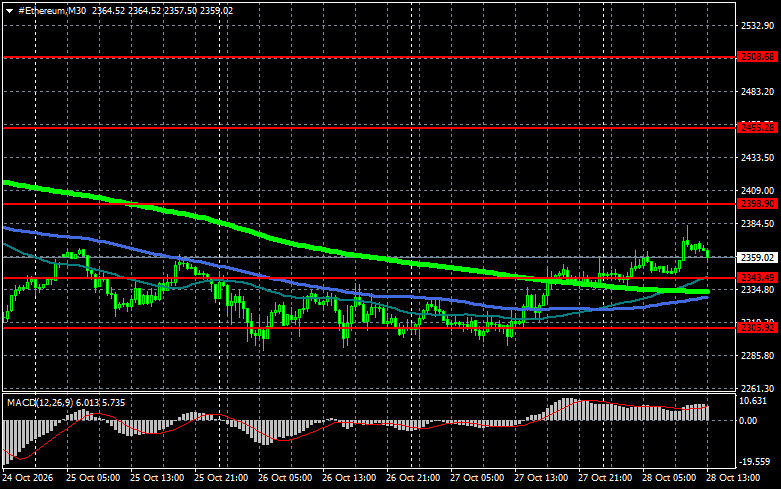Click the 2334.80 price axis label
This screenshot has height=489, width=781.
[x=758, y=289]
